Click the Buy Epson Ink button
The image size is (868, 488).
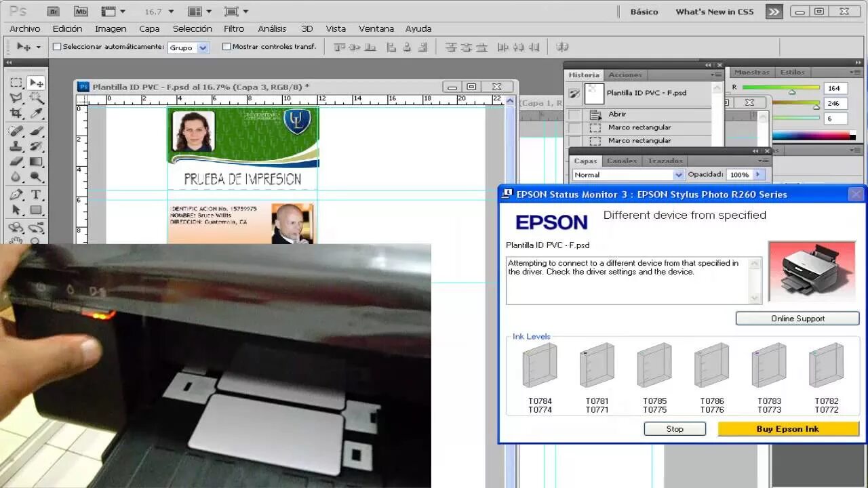788,429
